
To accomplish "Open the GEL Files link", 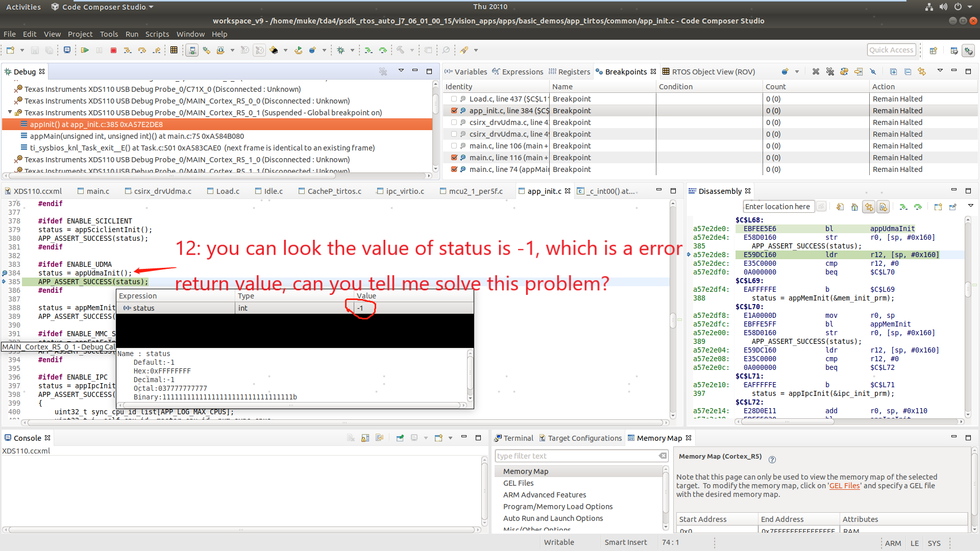I will (844, 486).
